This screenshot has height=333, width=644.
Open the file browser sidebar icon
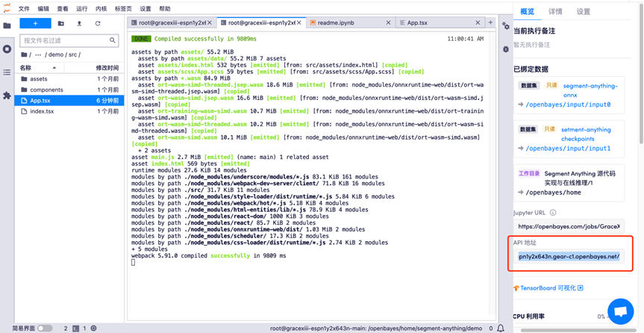[x=7, y=25]
